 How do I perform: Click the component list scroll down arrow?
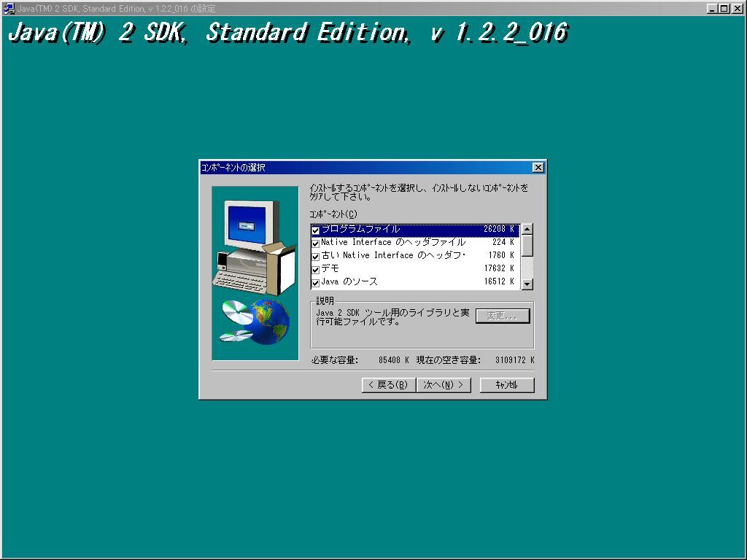click(x=527, y=284)
